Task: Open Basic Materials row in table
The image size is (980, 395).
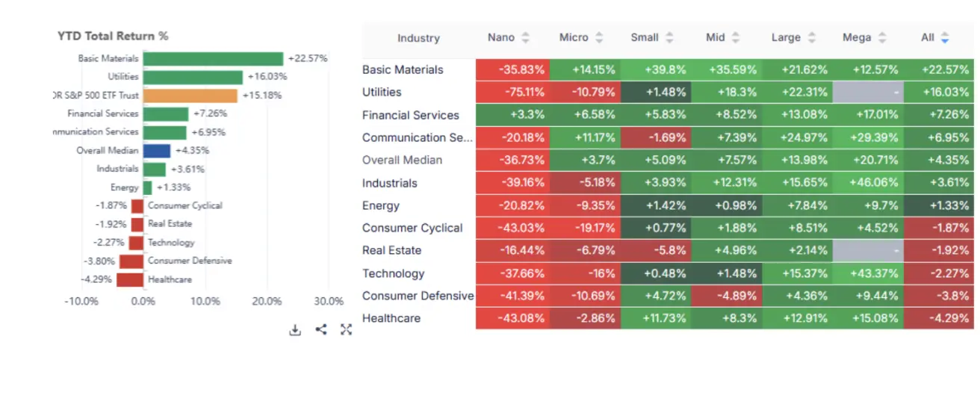Action: 403,69
